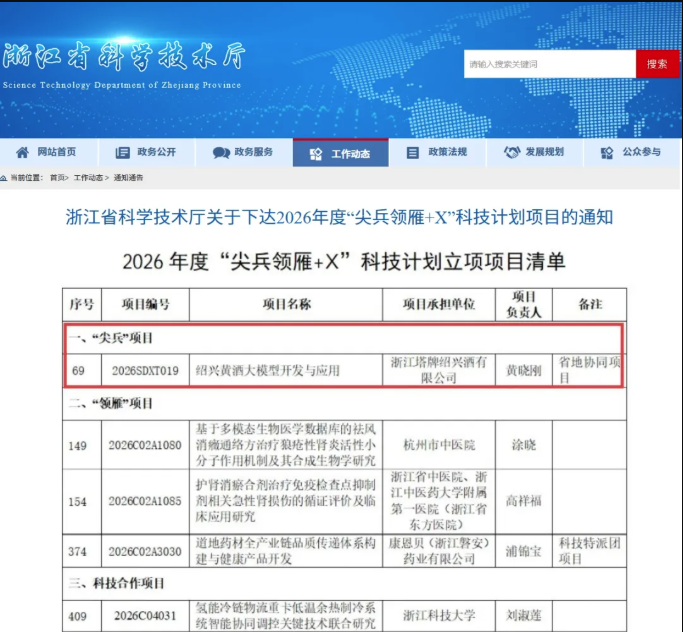Click the 工作动态 breadcrumb link
The image size is (683, 632).
coord(87,177)
